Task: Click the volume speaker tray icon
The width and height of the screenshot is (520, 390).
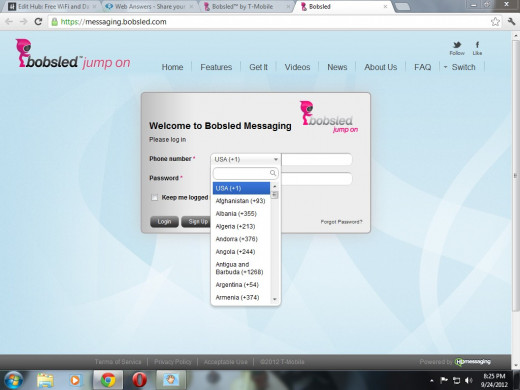Action: tap(469, 380)
